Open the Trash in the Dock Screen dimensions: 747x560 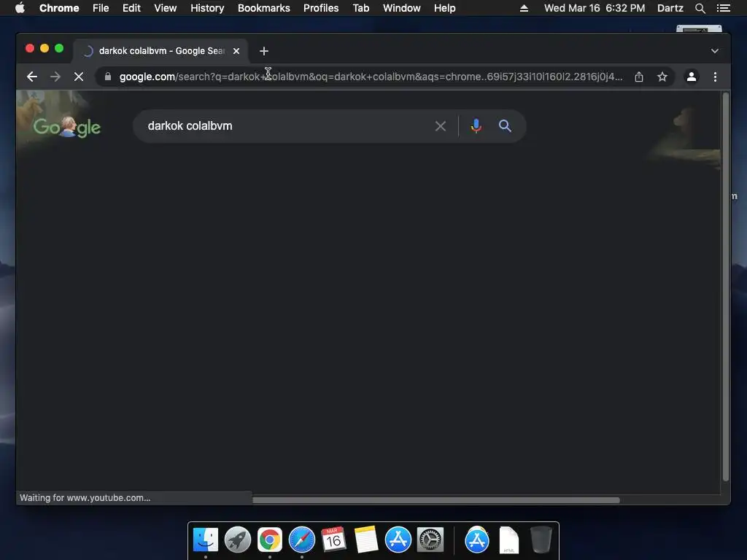(x=541, y=540)
